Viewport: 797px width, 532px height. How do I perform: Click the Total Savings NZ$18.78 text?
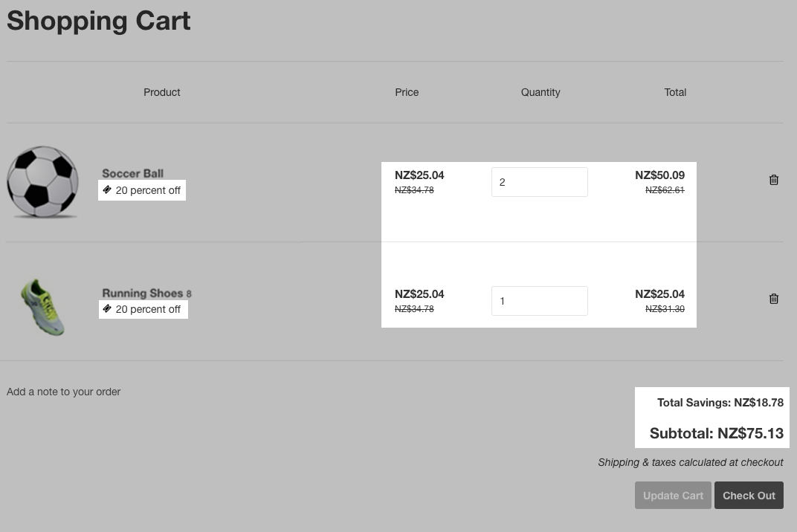[x=720, y=403]
